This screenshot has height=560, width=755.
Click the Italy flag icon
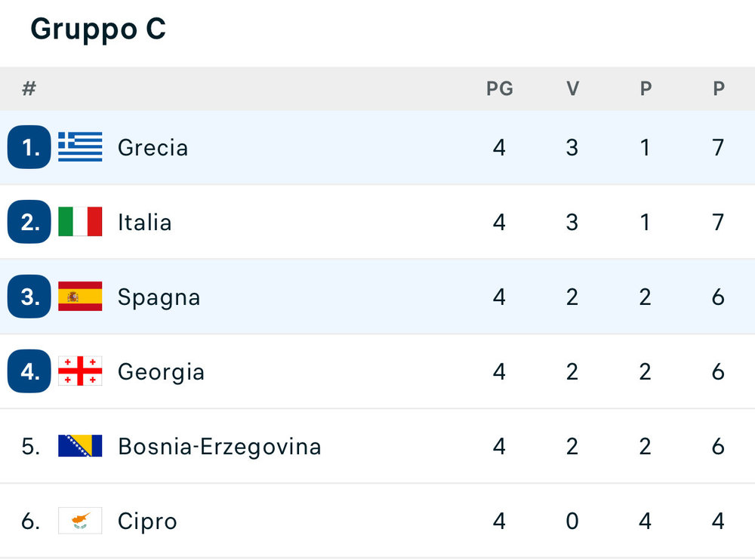80,221
